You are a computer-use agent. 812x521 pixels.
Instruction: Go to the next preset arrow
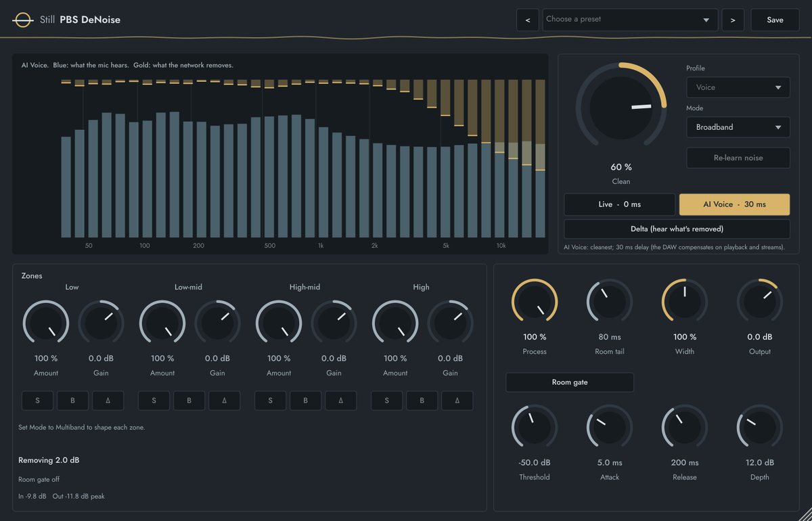[733, 20]
